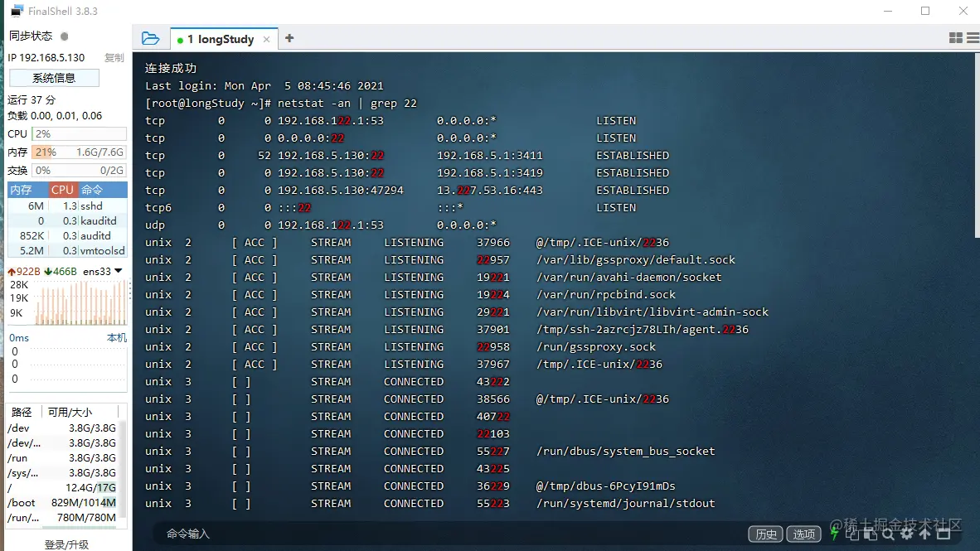Sort disks by 路径 column header
The width and height of the screenshot is (980, 551).
(22, 412)
